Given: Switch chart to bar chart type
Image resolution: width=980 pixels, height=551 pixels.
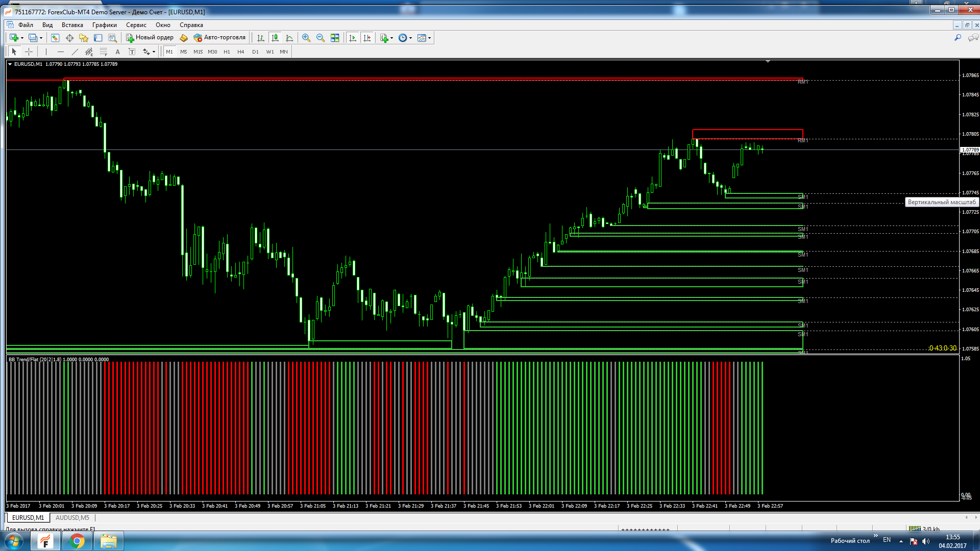Looking at the screenshot, I should coord(261,38).
